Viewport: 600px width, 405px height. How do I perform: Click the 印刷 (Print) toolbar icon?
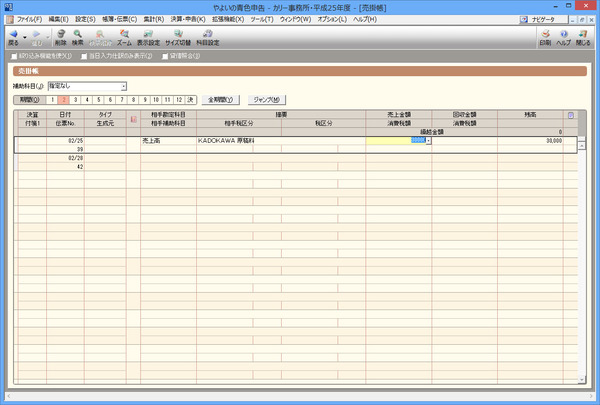pyautogui.click(x=544, y=37)
